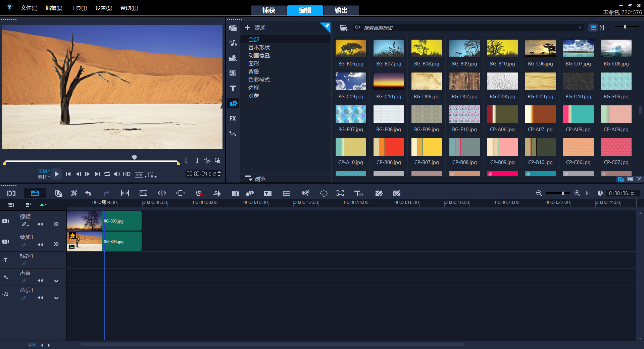Open the library Sort (A-Z) menu

[602, 28]
